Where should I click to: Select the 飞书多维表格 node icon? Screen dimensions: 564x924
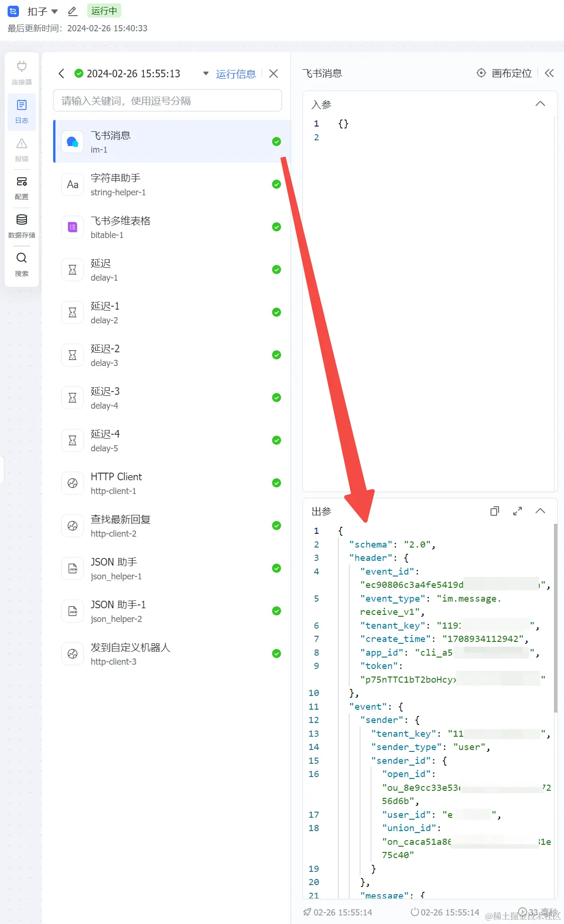(x=73, y=227)
